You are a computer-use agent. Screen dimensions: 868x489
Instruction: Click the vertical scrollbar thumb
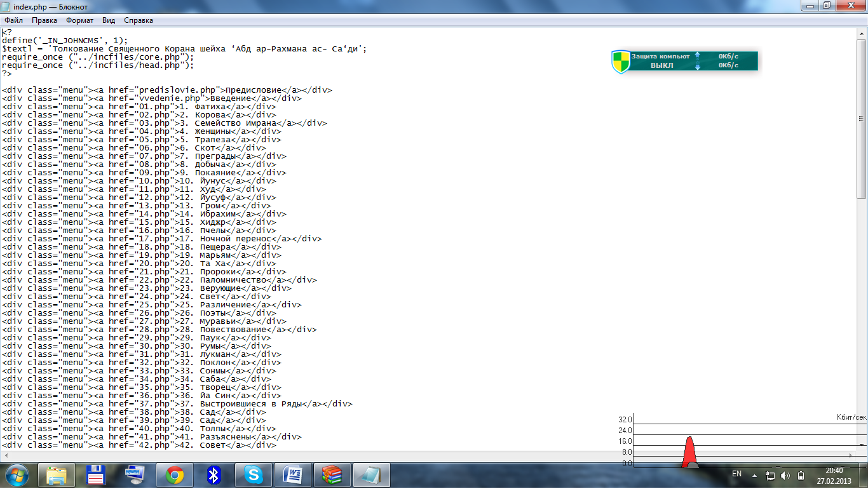point(862,119)
